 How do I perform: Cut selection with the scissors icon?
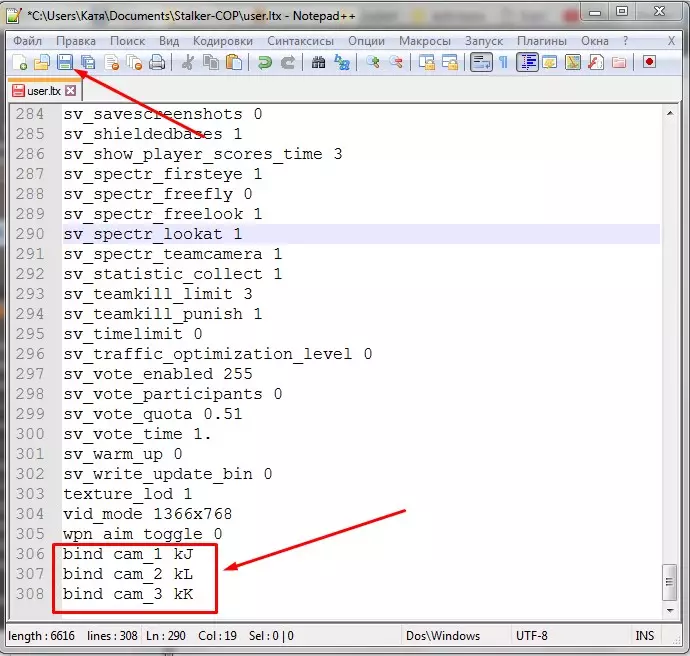[x=188, y=62]
